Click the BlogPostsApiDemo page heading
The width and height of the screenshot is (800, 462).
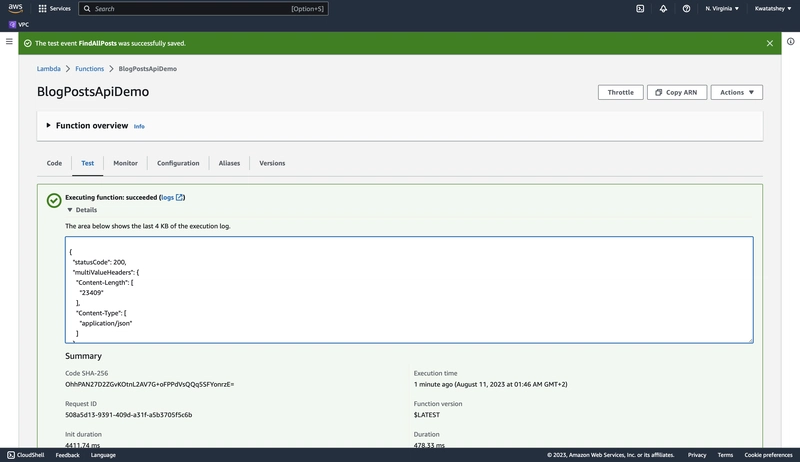(93, 92)
